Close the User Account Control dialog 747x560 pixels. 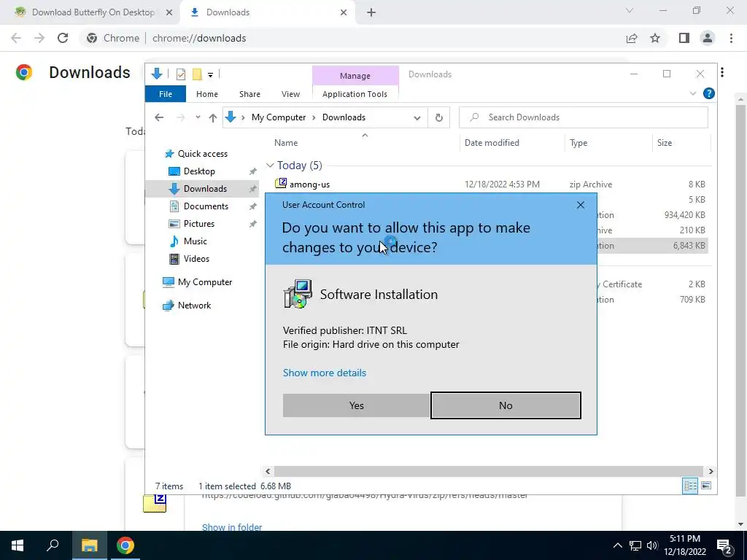(580, 205)
